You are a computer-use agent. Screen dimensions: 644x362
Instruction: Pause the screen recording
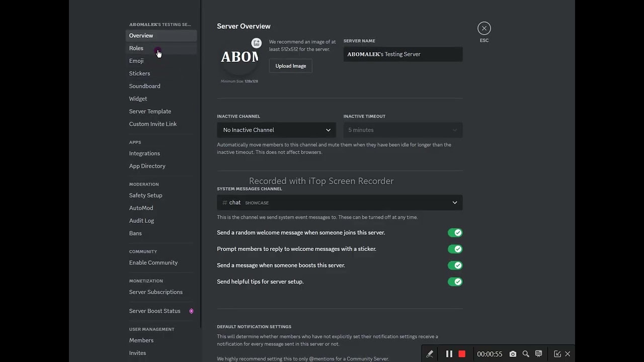click(449, 354)
